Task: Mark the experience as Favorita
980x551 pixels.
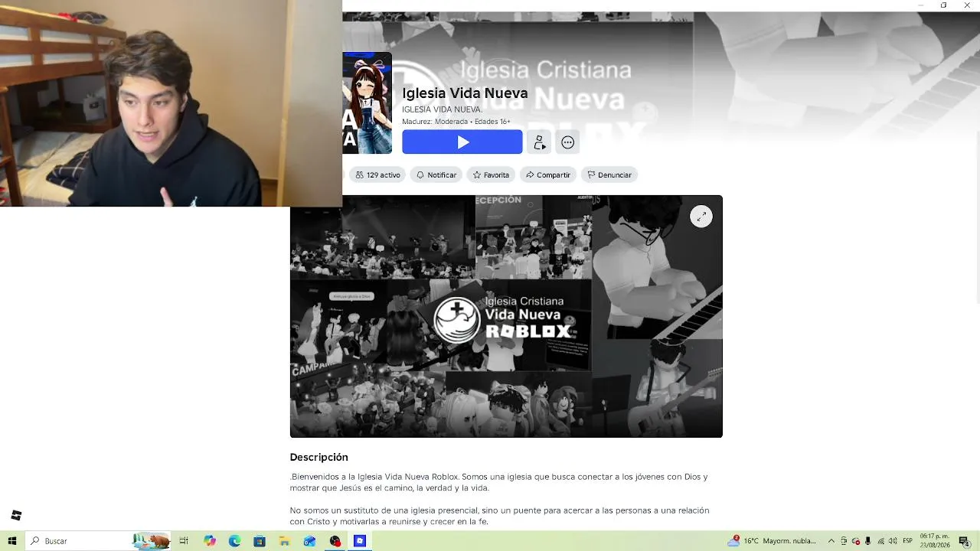Action: (491, 175)
